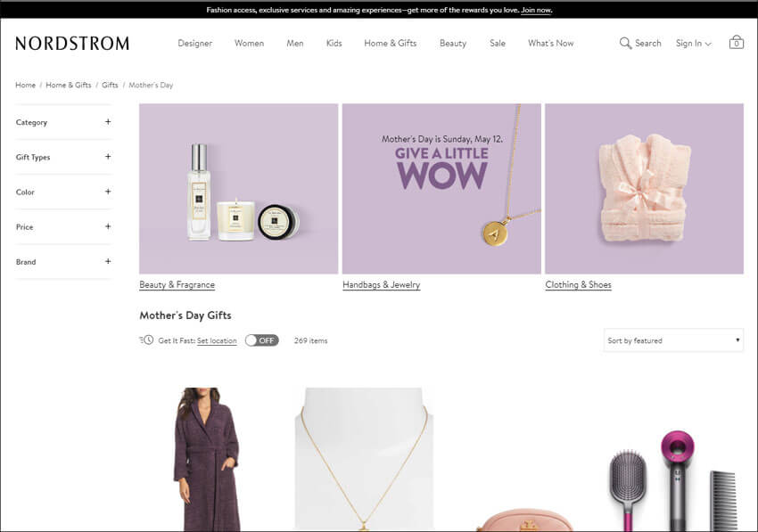Image resolution: width=758 pixels, height=532 pixels.
Task: Open the pink robe banner image
Action: 645,188
